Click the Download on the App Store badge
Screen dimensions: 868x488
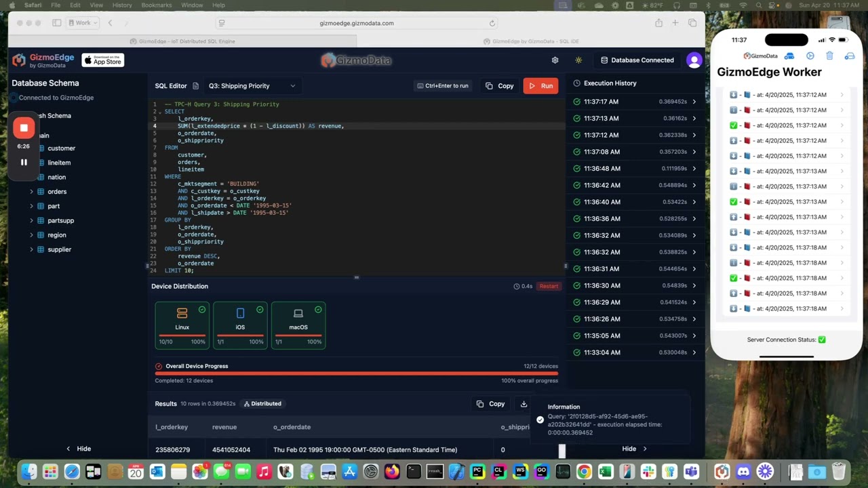pyautogui.click(x=103, y=60)
